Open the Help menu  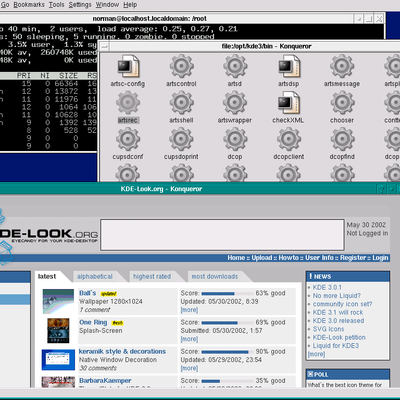130,5
